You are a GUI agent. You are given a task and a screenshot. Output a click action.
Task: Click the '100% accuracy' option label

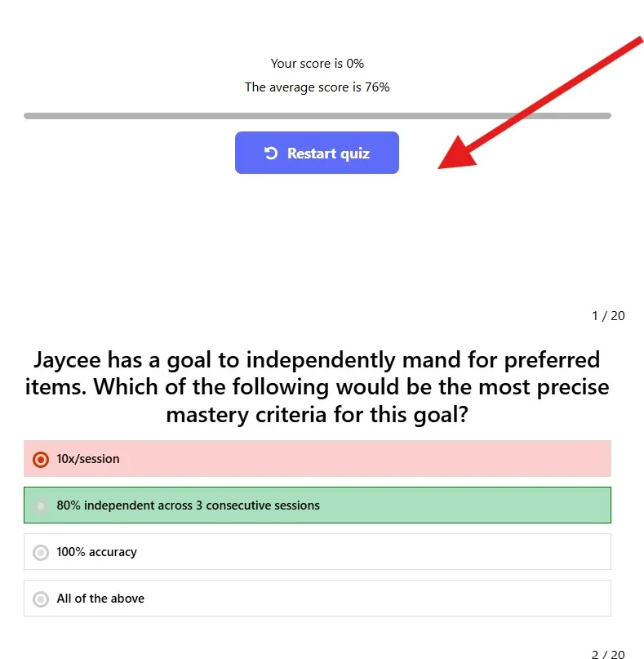point(96,552)
